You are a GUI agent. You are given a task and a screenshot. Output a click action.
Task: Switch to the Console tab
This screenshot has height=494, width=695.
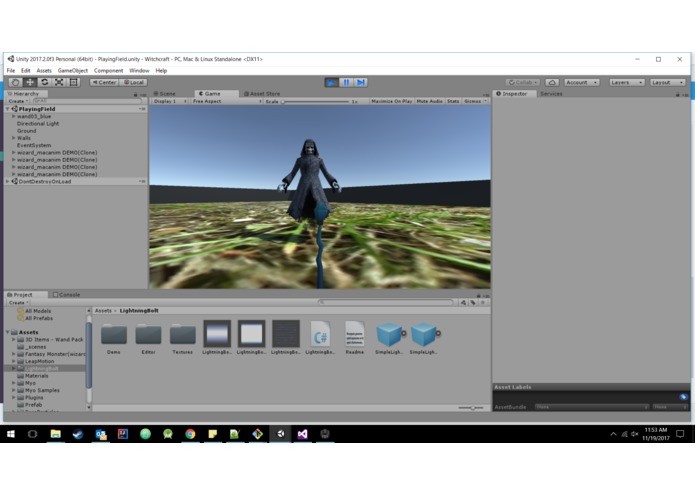pyautogui.click(x=66, y=295)
